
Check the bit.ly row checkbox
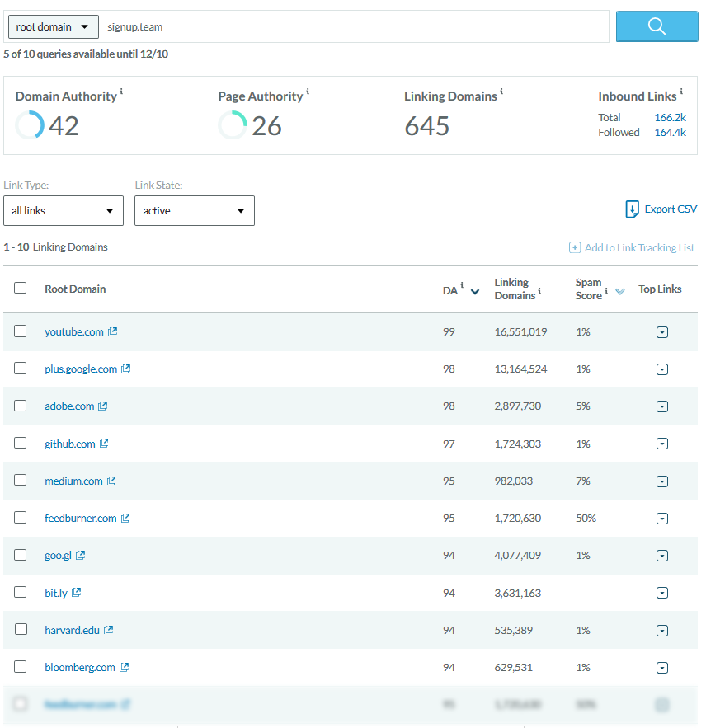[20, 592]
